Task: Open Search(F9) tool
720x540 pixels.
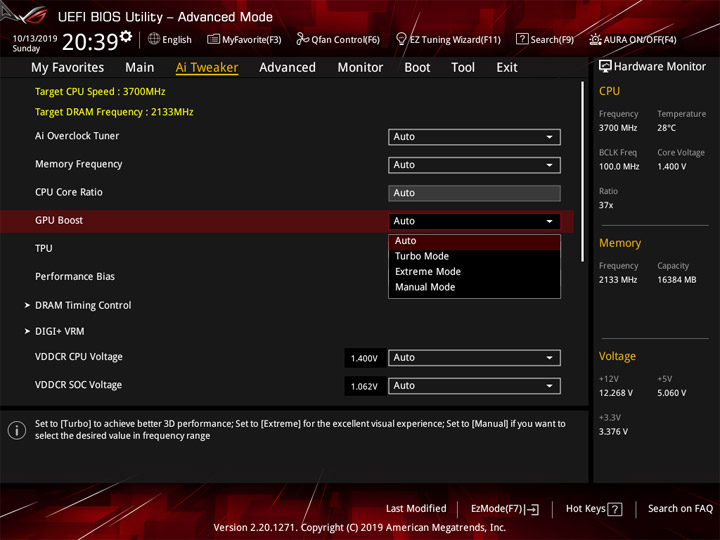Action: (x=545, y=39)
